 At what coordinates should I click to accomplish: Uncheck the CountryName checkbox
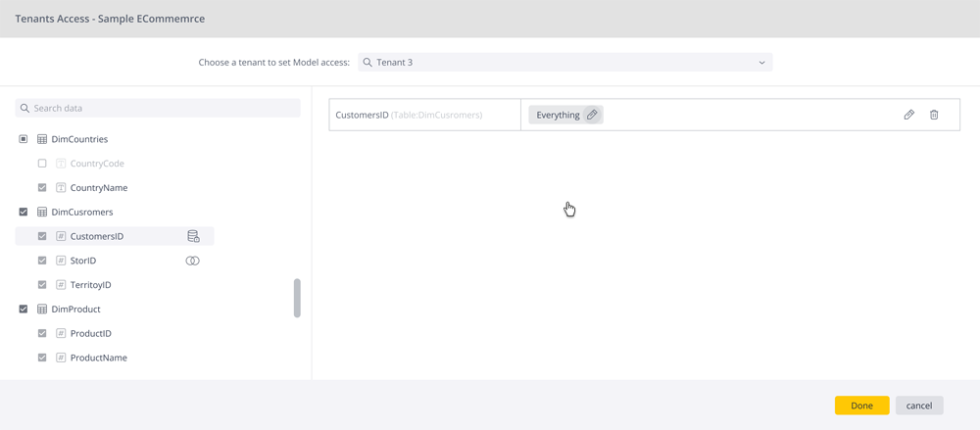tap(42, 188)
